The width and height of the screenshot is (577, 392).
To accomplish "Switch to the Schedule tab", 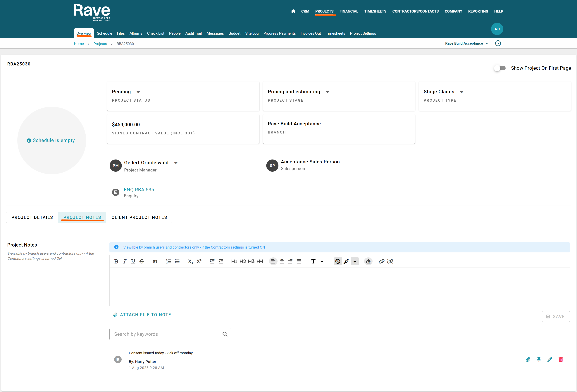I will pyautogui.click(x=104, y=33).
